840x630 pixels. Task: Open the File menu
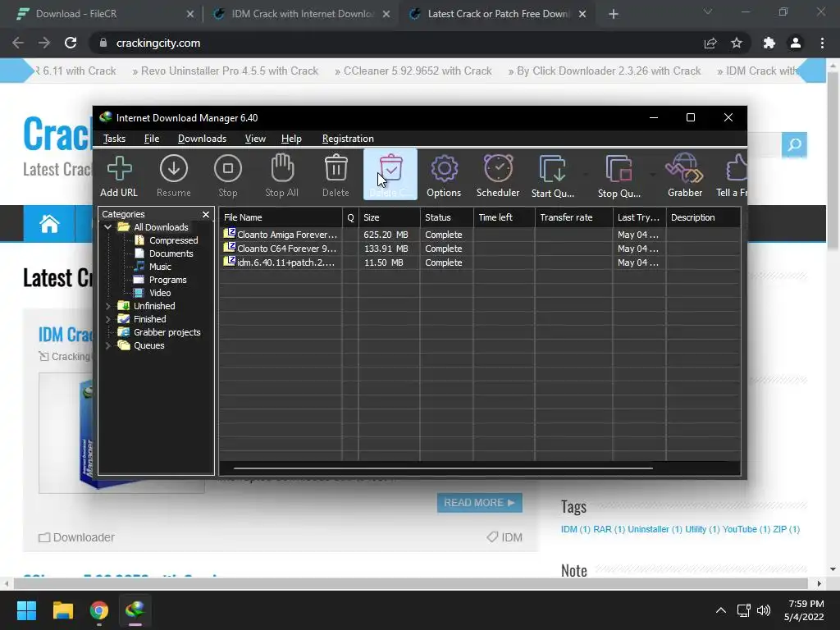click(152, 139)
